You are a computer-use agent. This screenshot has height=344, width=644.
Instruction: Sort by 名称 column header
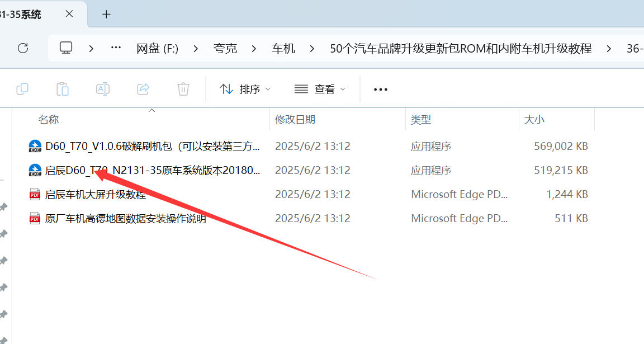(x=49, y=120)
